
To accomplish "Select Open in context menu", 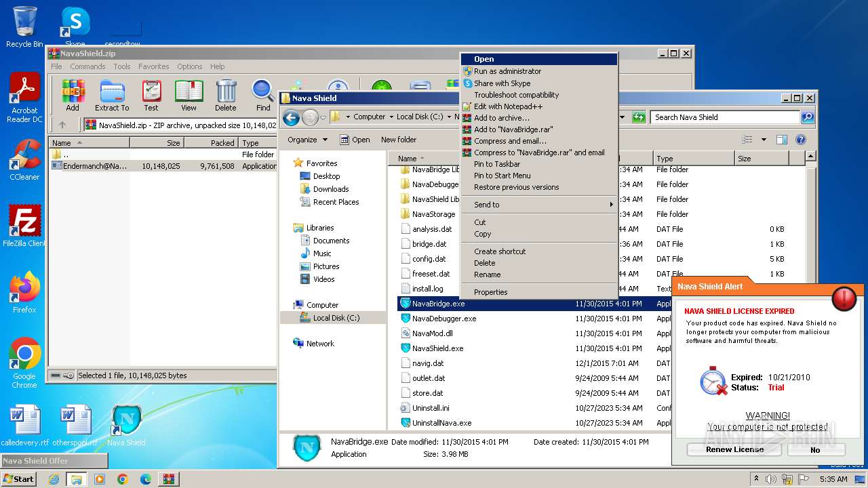I will (x=538, y=59).
